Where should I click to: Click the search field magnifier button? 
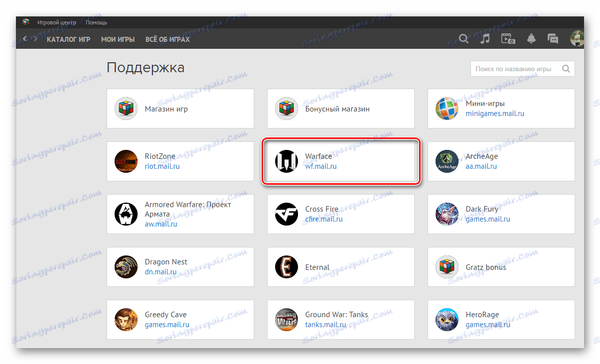coord(566,69)
